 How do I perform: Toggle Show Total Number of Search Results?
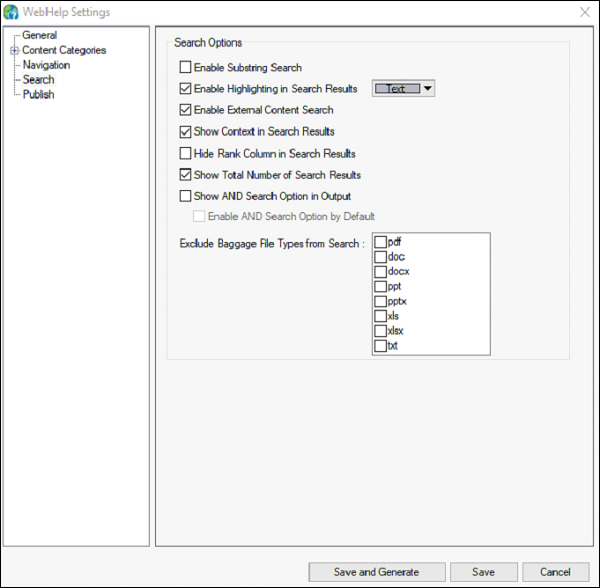(185, 175)
